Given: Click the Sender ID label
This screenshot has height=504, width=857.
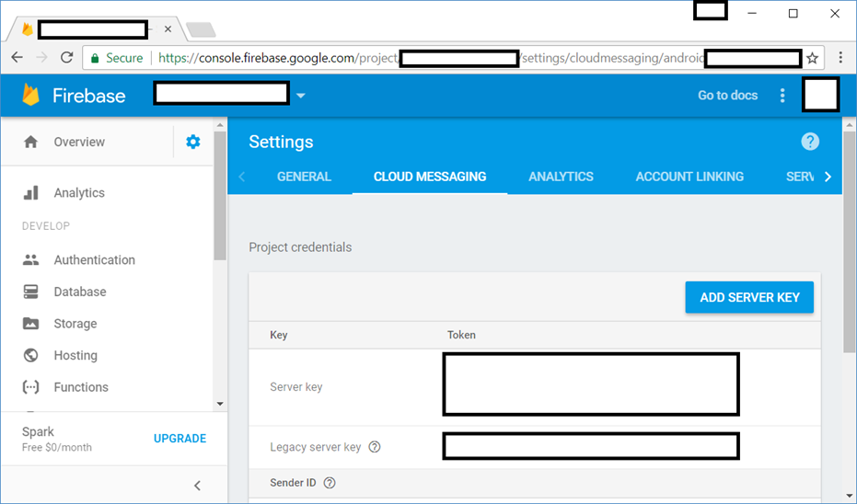Looking at the screenshot, I should [293, 483].
